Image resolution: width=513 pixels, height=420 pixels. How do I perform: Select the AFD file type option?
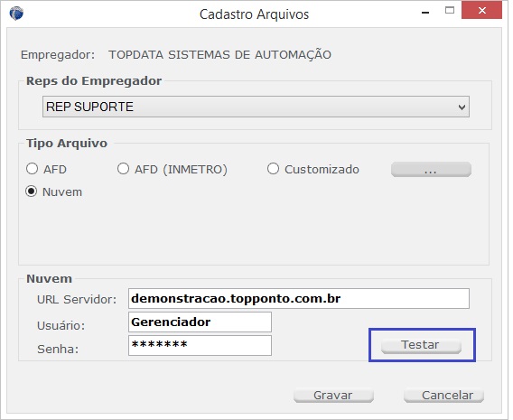(33, 169)
